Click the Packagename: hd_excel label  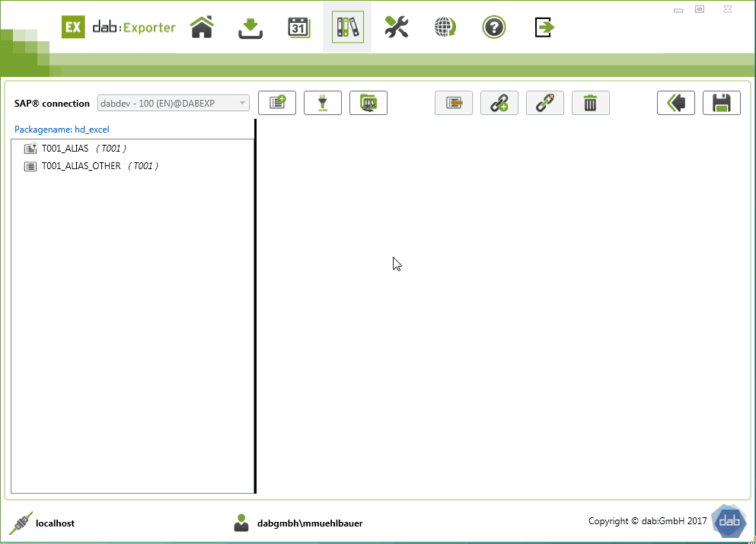pos(62,130)
